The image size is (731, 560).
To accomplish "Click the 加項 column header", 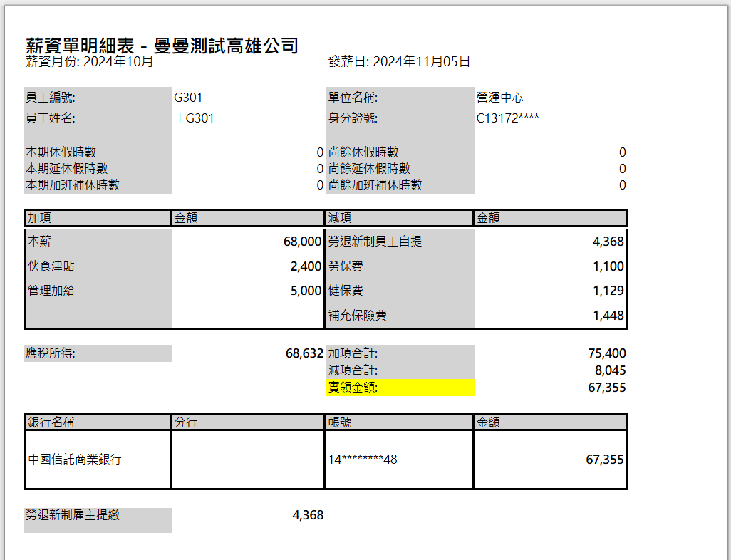I will pyautogui.click(x=40, y=218).
